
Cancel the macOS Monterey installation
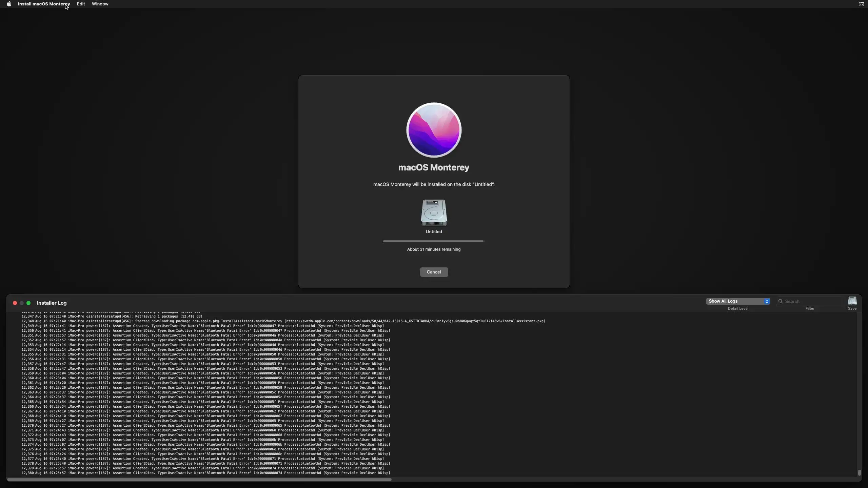click(434, 272)
